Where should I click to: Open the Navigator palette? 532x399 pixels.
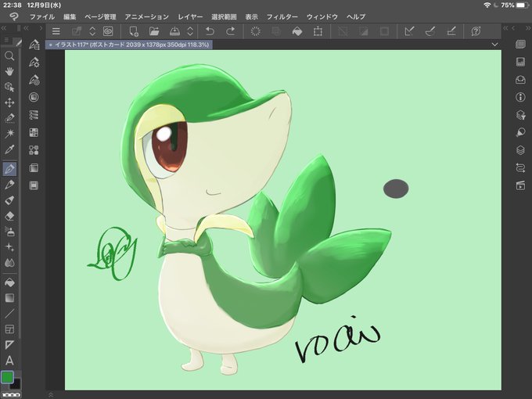[520, 62]
